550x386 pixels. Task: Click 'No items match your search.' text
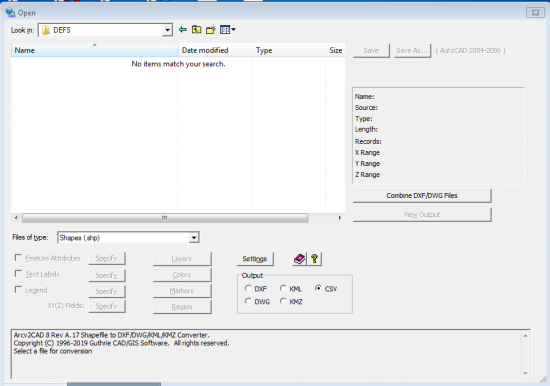click(179, 64)
